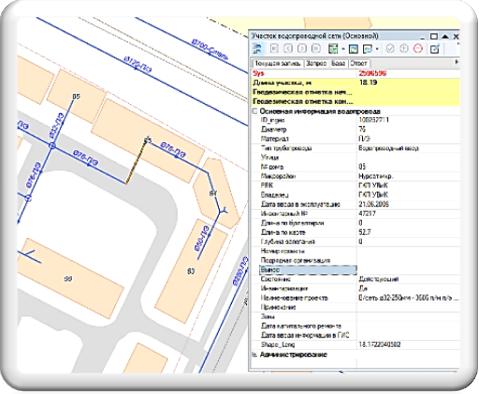The width and height of the screenshot is (479, 394).
Task: Click the commissioning date 21.06.2006
Action: [374, 204]
